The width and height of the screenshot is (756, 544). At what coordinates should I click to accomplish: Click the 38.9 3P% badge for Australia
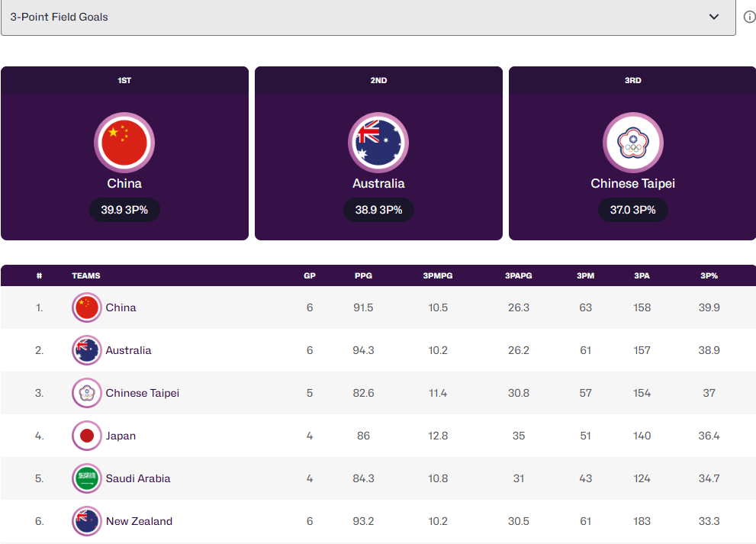pos(378,211)
